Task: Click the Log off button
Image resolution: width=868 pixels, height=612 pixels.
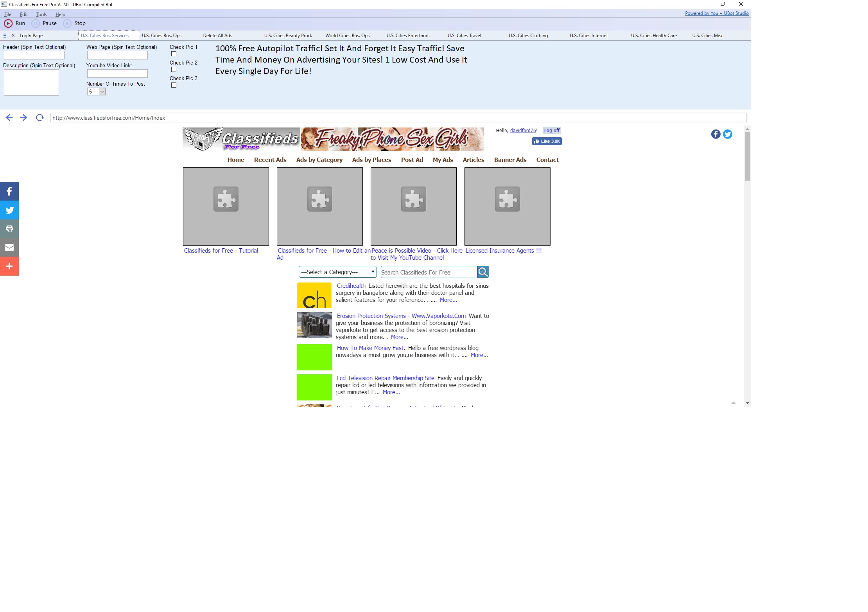Action: 552,131
